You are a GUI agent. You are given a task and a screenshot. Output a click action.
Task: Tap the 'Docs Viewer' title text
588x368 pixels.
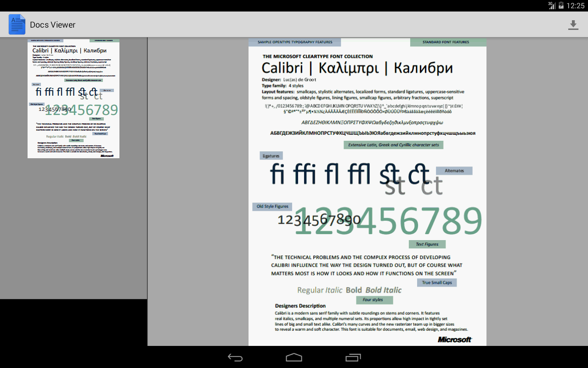click(53, 25)
